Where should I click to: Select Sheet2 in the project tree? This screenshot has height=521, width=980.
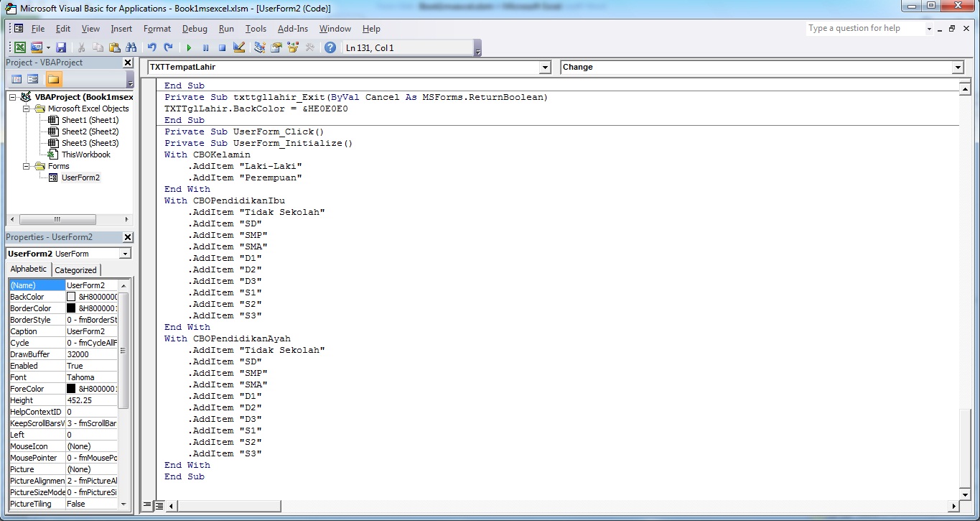tap(83, 132)
